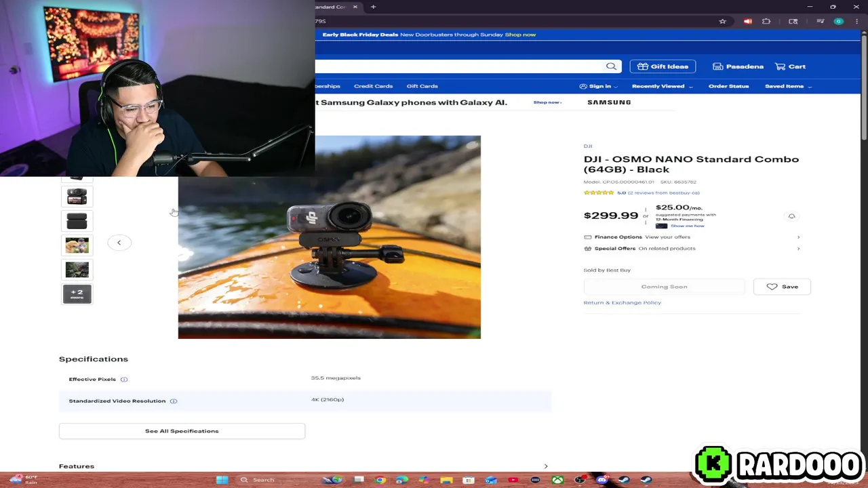Screen dimensions: 868x488
Task: Select the camera front view thumbnail
Action: coord(77,196)
